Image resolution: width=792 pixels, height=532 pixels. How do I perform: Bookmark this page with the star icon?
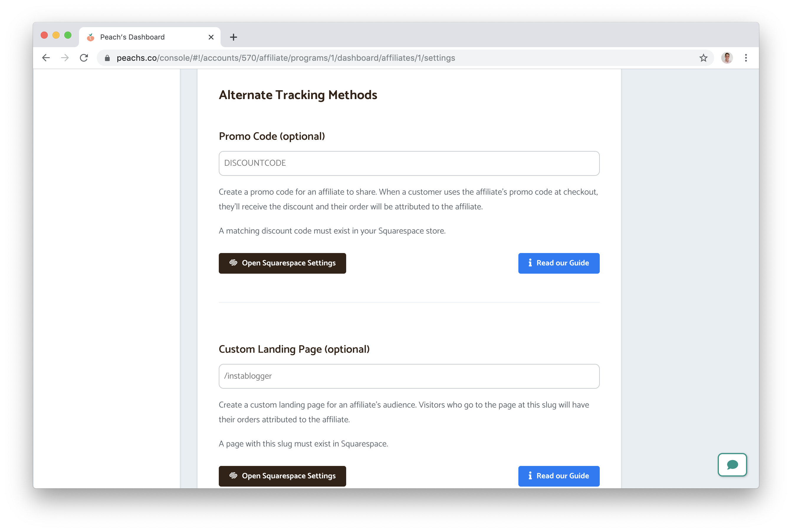(x=703, y=58)
